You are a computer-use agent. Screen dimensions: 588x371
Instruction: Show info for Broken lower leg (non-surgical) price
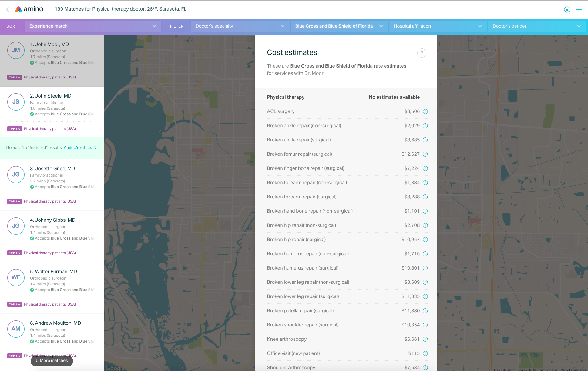click(x=425, y=282)
